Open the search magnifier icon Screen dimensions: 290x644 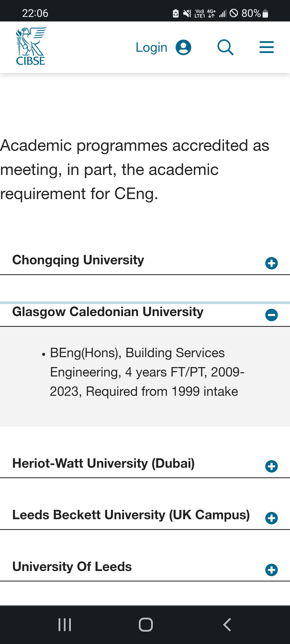click(226, 47)
